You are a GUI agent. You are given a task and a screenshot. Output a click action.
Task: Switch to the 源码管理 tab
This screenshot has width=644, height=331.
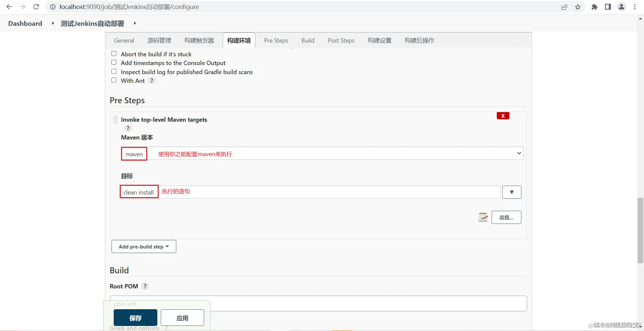tap(159, 41)
